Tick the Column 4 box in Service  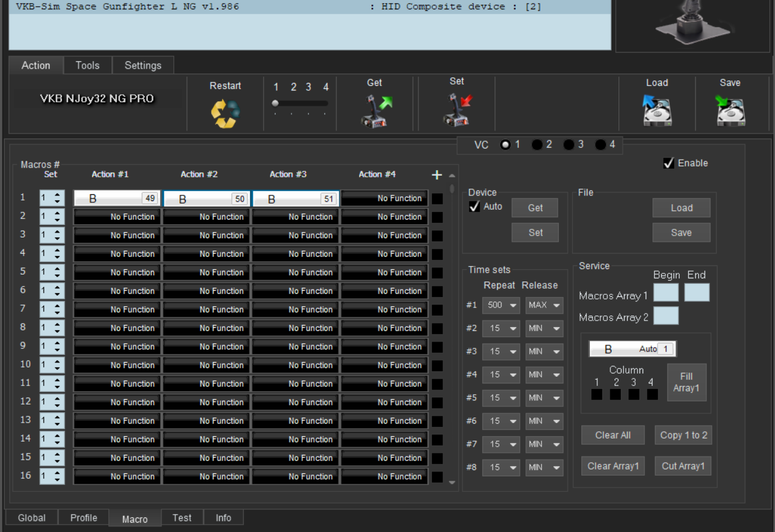652,394
